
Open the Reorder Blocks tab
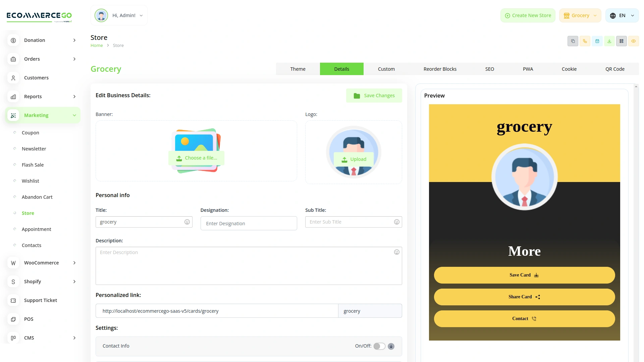[440, 69]
